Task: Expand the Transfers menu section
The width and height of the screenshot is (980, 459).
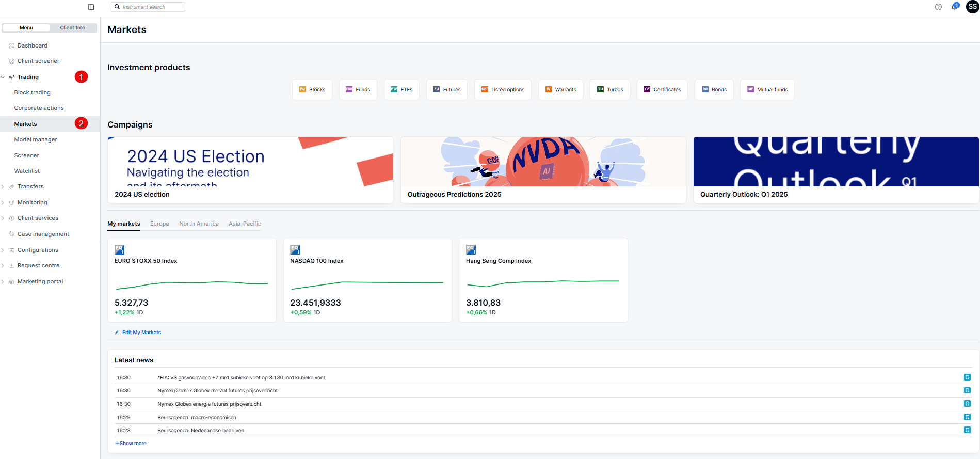Action: click(3, 187)
